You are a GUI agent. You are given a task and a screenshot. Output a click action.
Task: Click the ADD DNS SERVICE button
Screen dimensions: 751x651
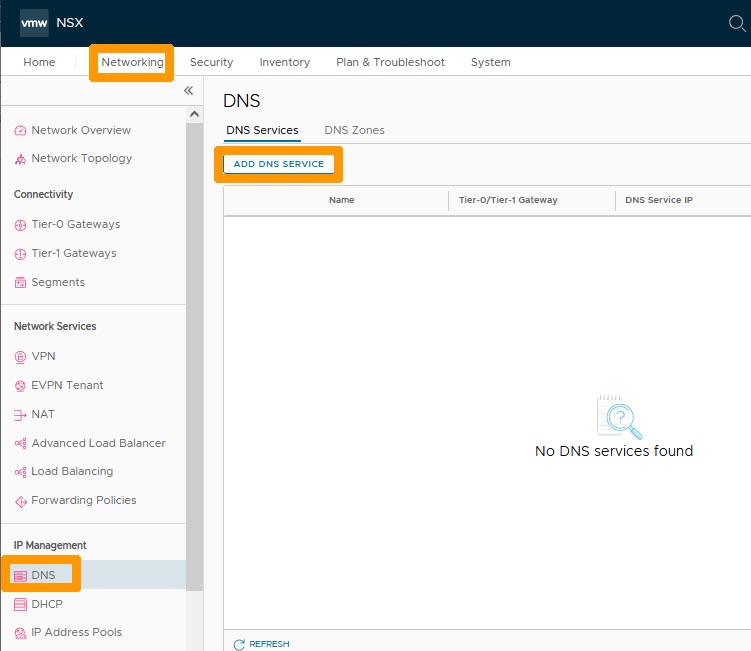click(279, 164)
